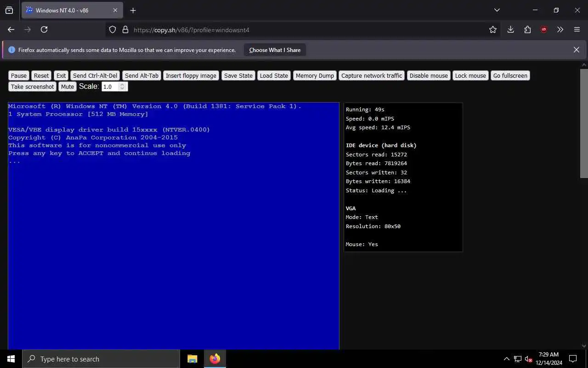Click Insert floppy image
The height and width of the screenshot is (368, 588).
[x=191, y=75]
